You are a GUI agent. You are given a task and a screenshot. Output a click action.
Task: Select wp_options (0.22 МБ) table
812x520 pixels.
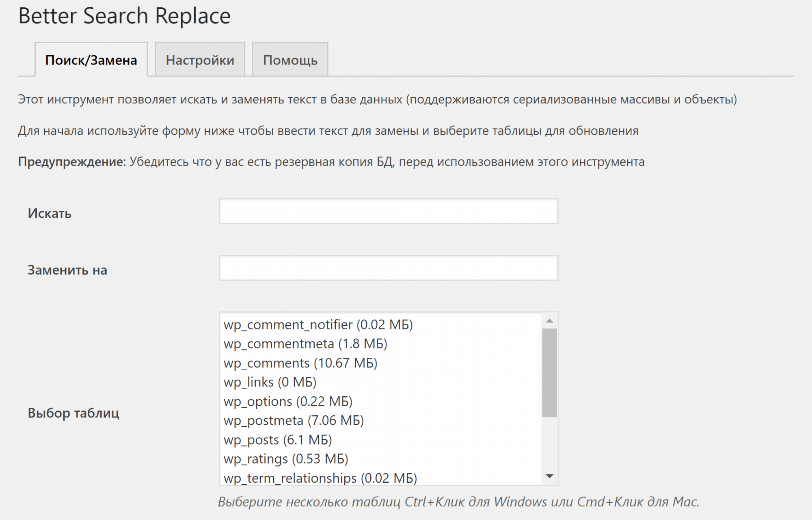(288, 401)
